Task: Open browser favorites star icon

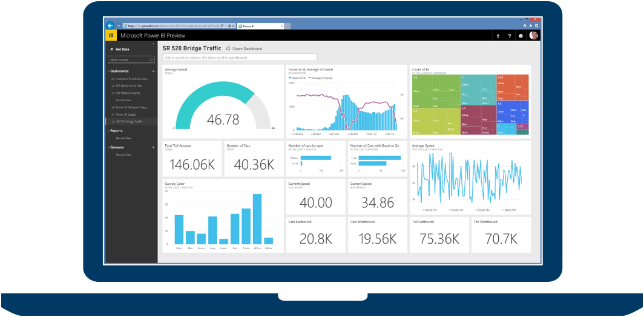Action: click(x=531, y=25)
